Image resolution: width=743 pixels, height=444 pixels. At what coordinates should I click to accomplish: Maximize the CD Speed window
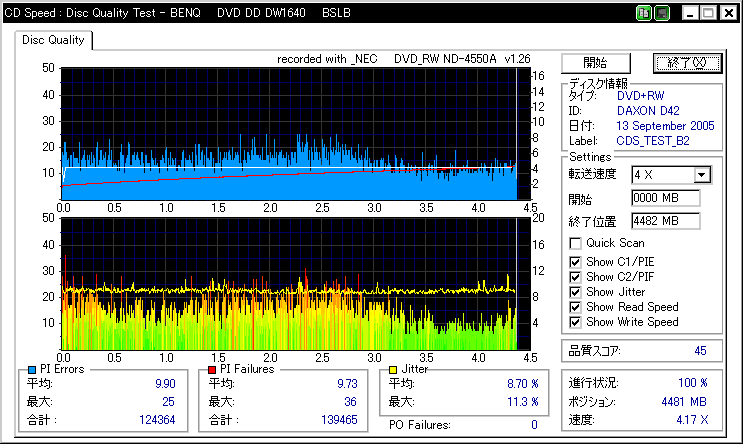coord(708,13)
